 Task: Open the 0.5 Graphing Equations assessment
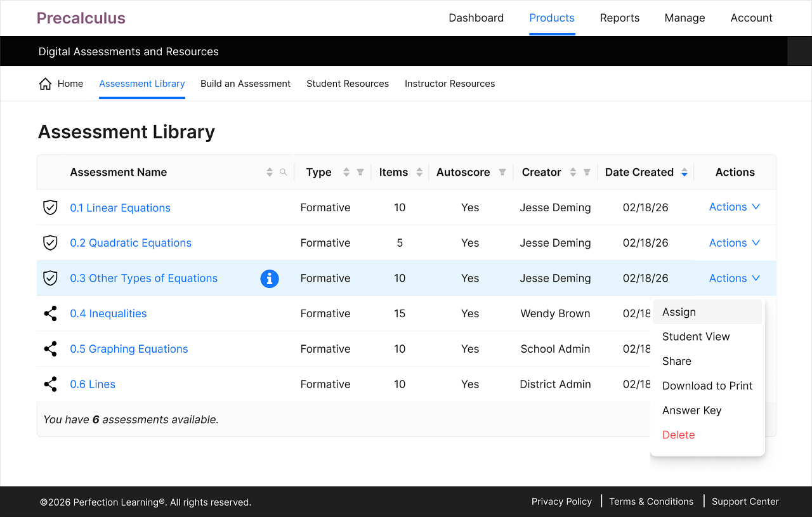click(x=129, y=349)
